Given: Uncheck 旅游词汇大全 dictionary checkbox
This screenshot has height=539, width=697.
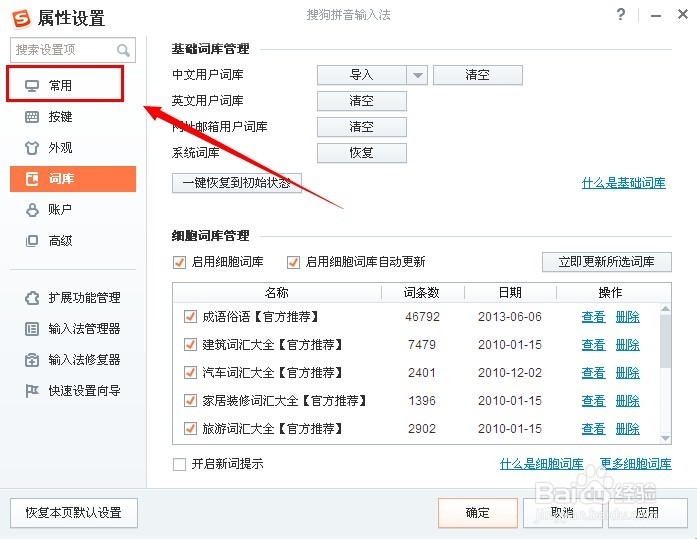Looking at the screenshot, I should click(190, 428).
